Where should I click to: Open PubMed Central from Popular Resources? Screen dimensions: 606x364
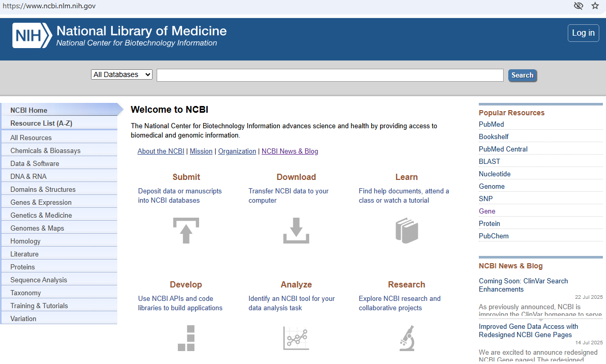pos(503,149)
